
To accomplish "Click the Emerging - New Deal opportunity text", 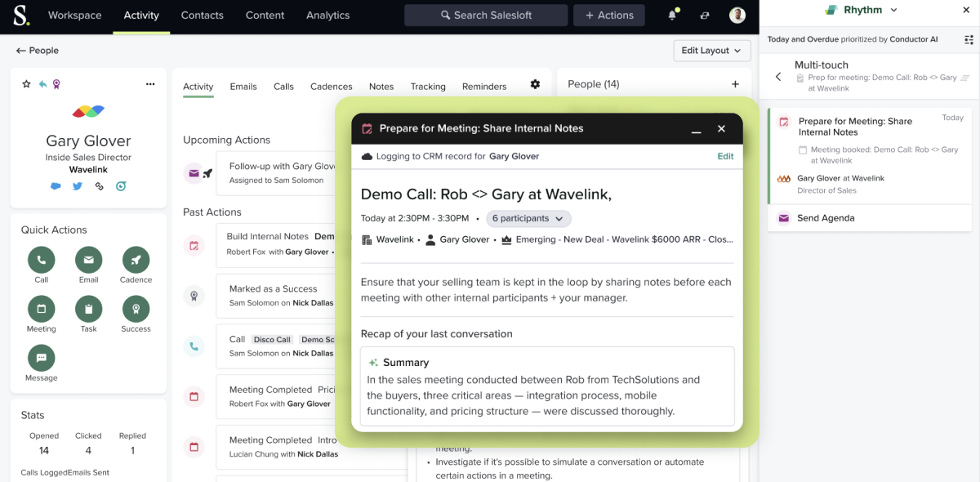I will click(x=624, y=240).
